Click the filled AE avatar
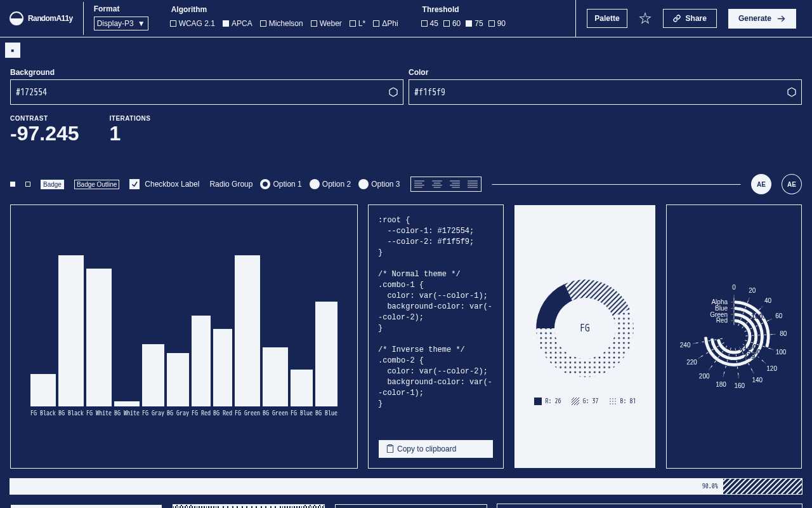Viewport: 812px width, 508px height. pos(761,184)
